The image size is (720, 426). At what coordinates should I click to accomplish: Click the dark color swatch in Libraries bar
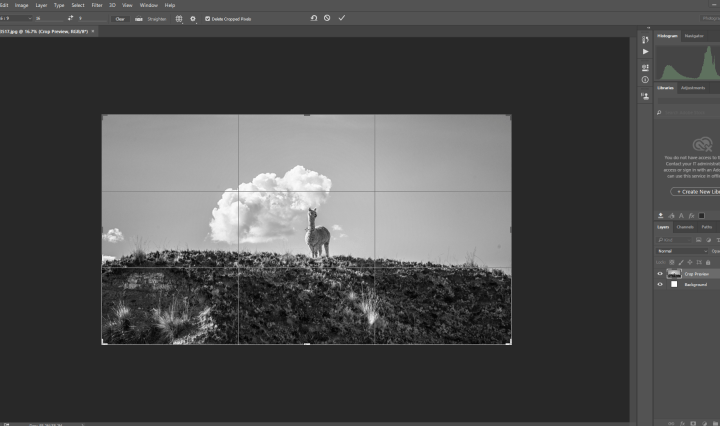(702, 215)
